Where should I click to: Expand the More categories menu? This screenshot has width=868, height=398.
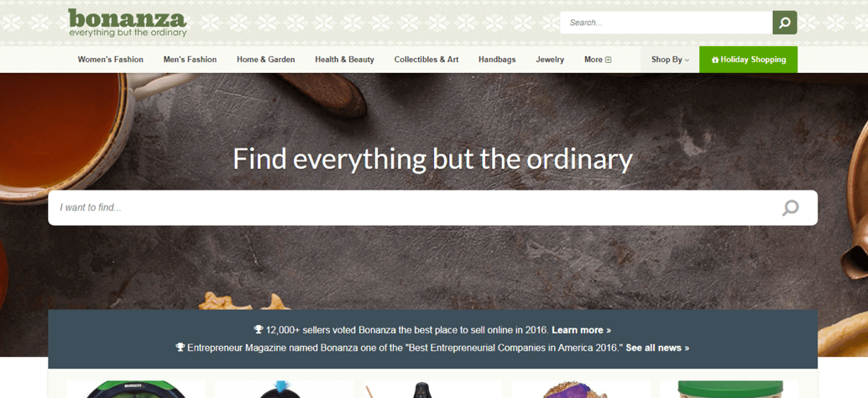click(x=598, y=60)
